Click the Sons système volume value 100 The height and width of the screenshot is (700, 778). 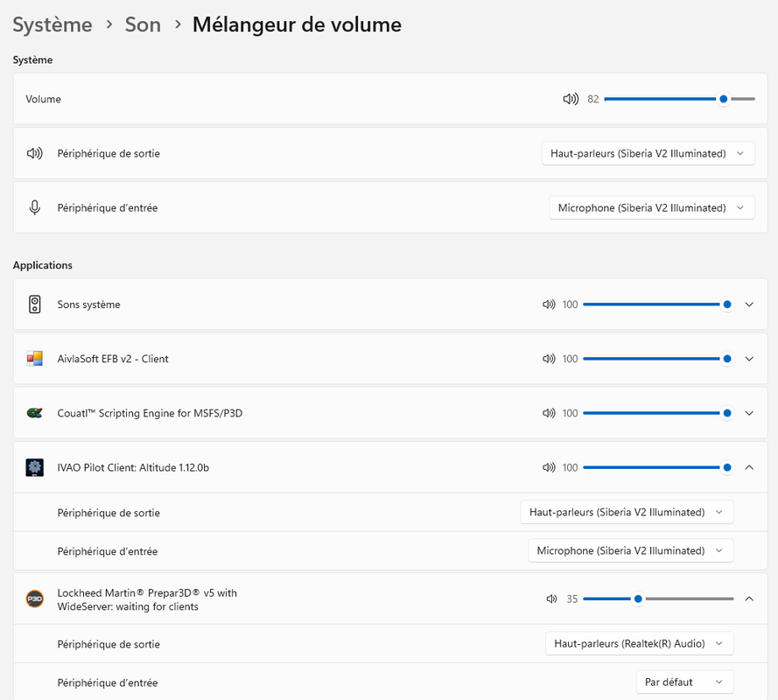570,304
